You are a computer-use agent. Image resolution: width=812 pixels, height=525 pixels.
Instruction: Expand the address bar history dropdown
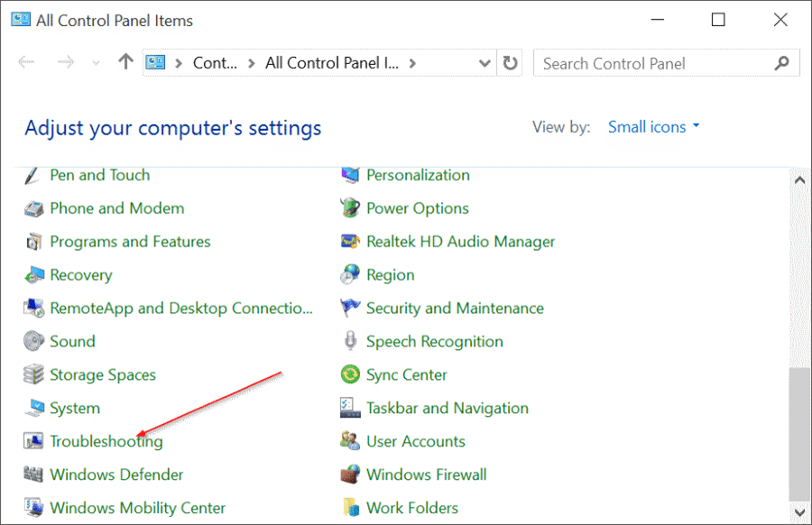point(484,63)
